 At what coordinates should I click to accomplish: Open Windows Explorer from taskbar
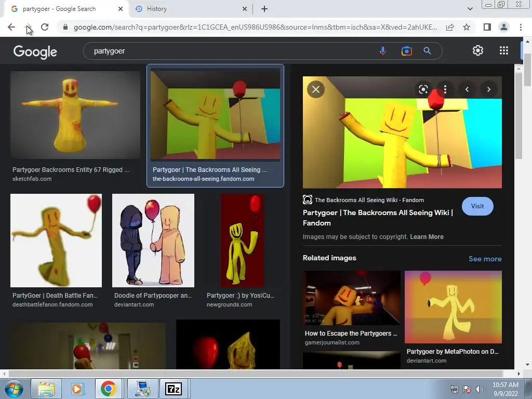point(46,389)
